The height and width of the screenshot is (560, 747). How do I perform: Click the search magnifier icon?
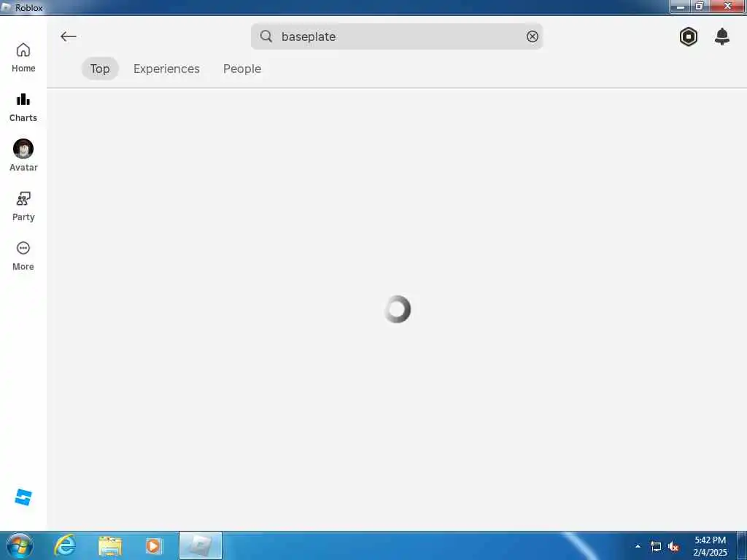(266, 36)
